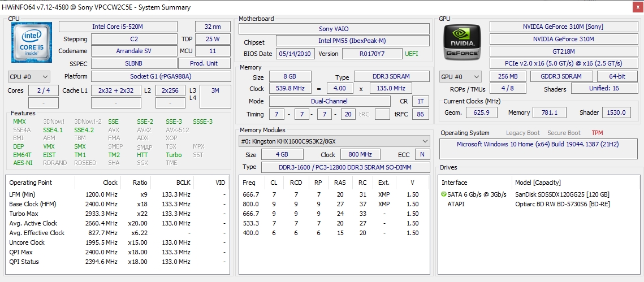Viewport: 644px width, 282px height.
Task: Click the SSE4.2 feature label
Action: point(84,130)
